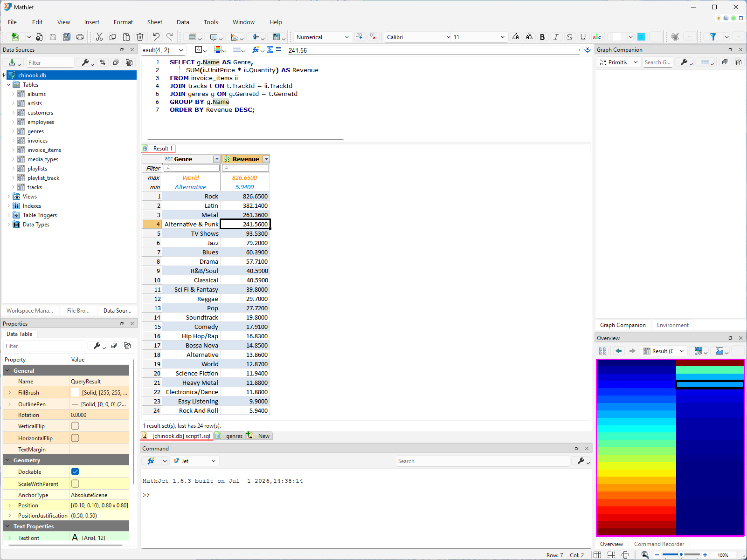Click the Paste clipboard icon
Image resolution: width=747 pixels, height=560 pixels.
(x=126, y=37)
